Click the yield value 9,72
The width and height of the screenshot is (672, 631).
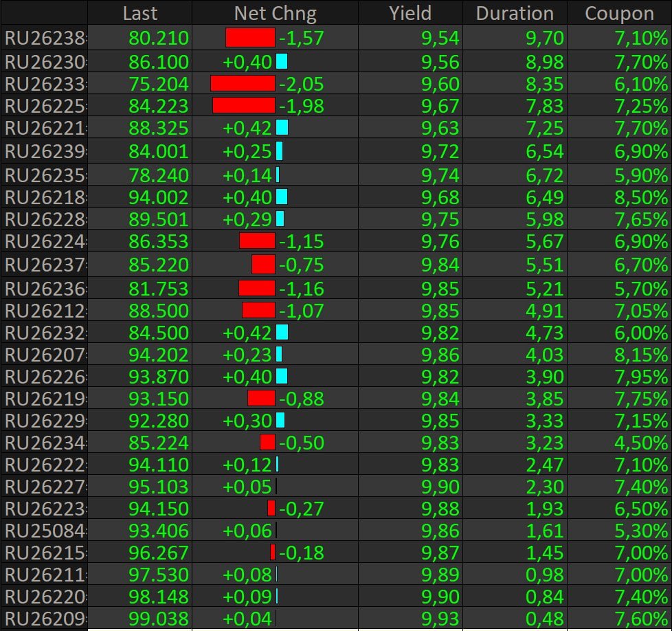point(440,151)
